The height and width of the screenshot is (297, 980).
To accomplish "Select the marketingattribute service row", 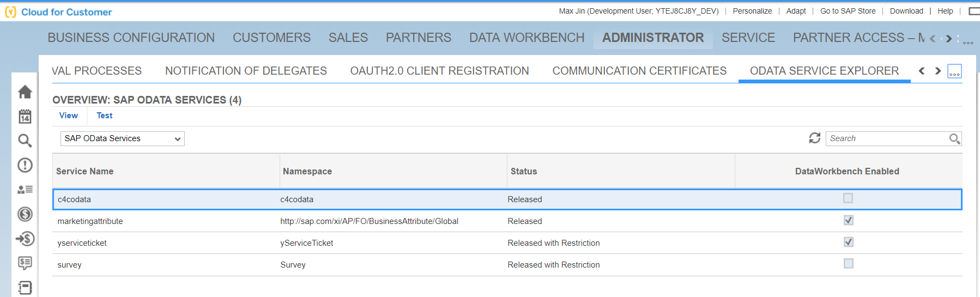I will point(507,221).
